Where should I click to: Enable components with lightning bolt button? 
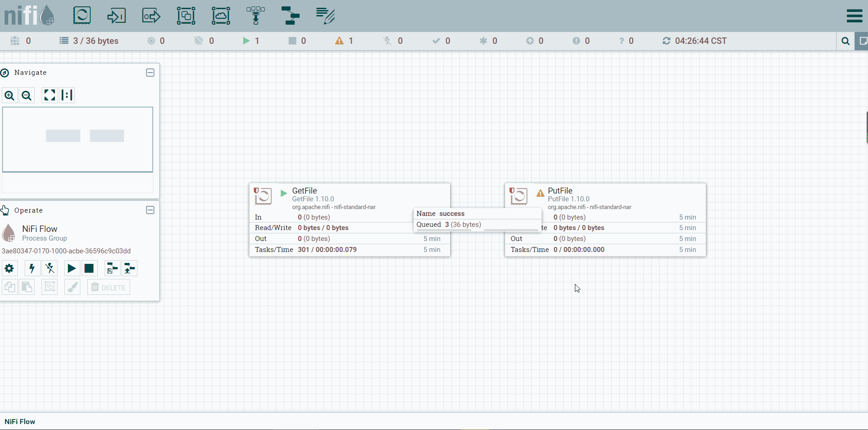[32, 268]
